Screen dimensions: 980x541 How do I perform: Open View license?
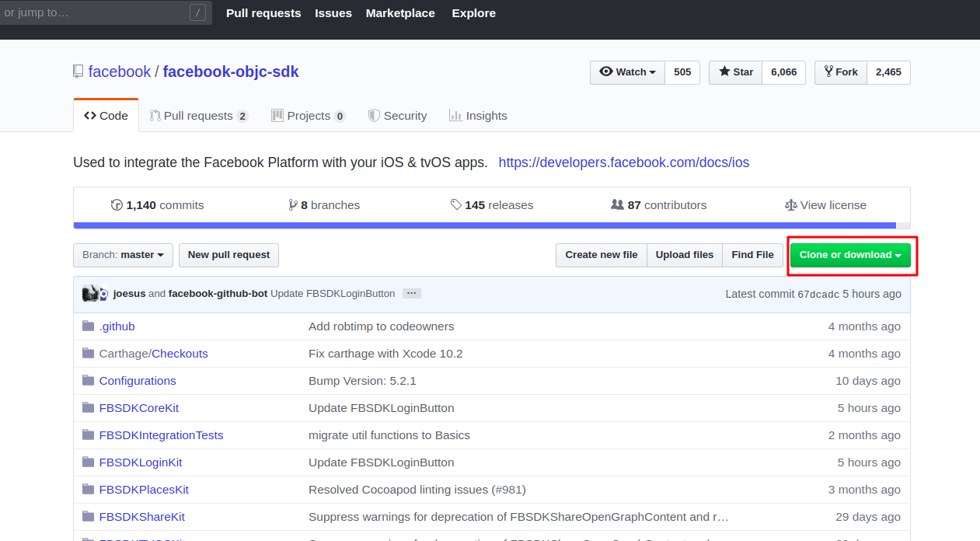click(825, 205)
